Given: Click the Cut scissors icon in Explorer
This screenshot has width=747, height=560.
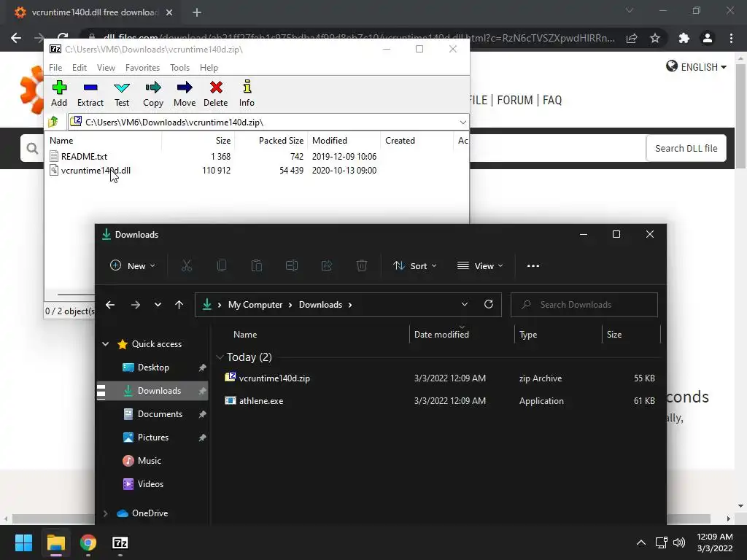Looking at the screenshot, I should point(186,265).
